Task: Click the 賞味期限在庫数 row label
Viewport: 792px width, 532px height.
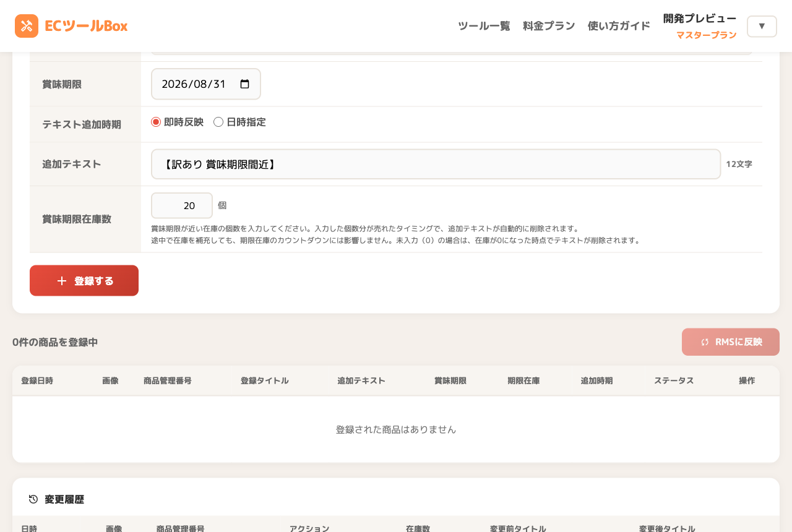Action: point(77,219)
